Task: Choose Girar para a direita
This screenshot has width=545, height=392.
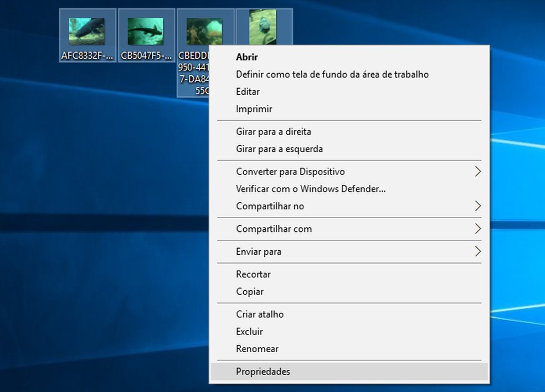Action: coord(349,132)
